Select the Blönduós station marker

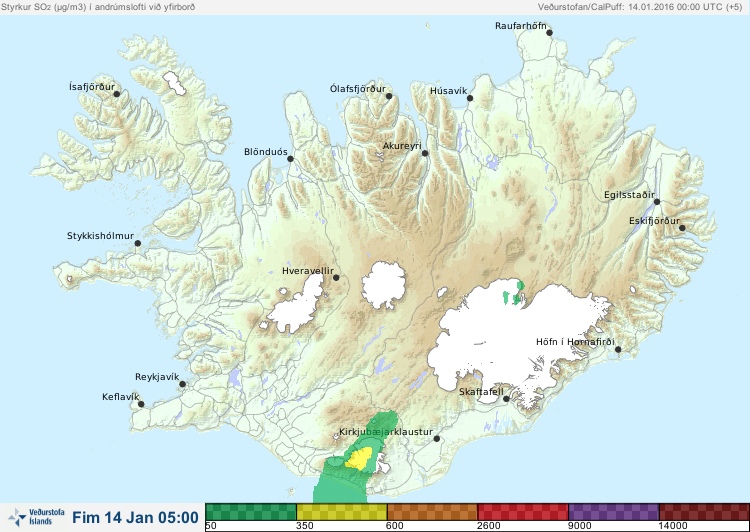point(290,159)
